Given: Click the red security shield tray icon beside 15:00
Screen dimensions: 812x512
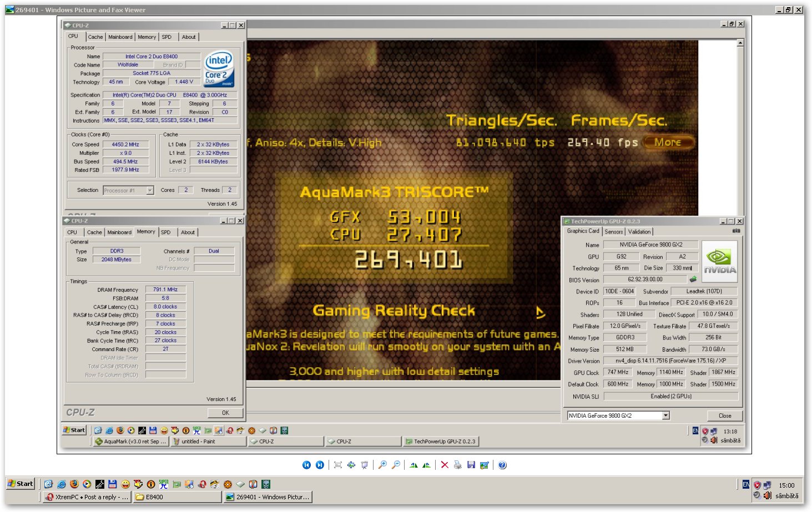Looking at the screenshot, I should (757, 485).
